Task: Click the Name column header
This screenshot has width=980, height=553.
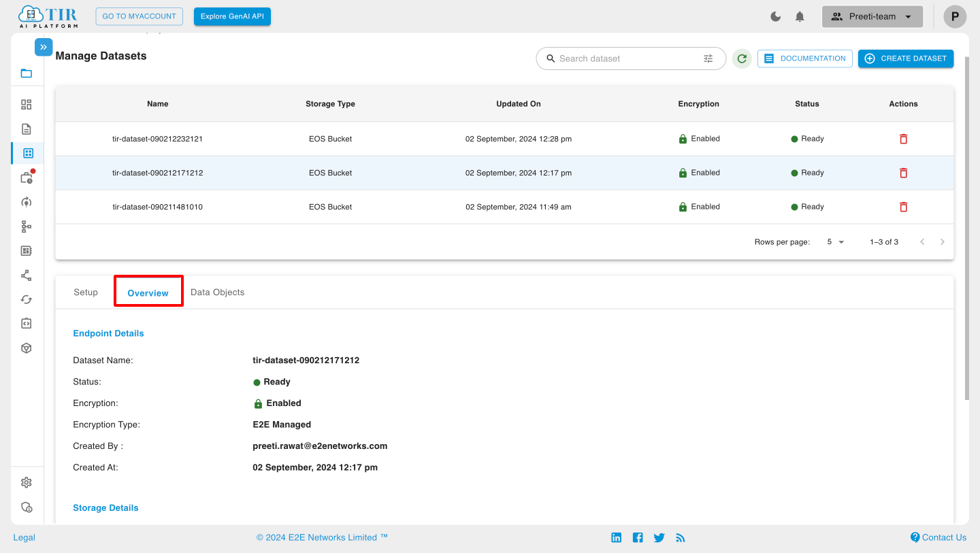Action: point(158,104)
